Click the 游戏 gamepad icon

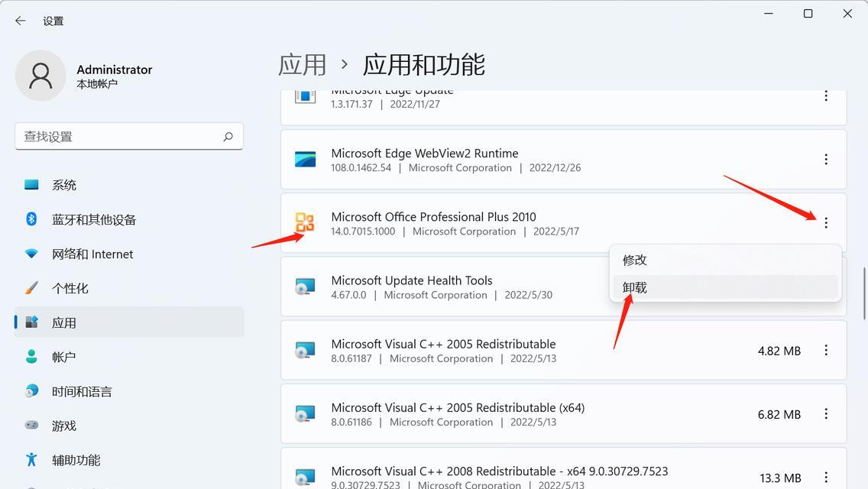coord(31,426)
